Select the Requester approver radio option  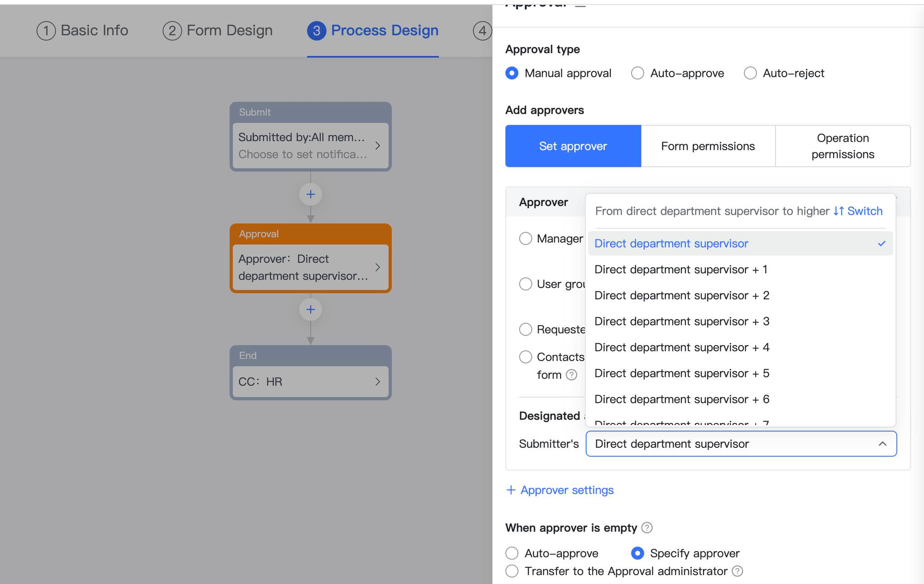[x=526, y=329]
